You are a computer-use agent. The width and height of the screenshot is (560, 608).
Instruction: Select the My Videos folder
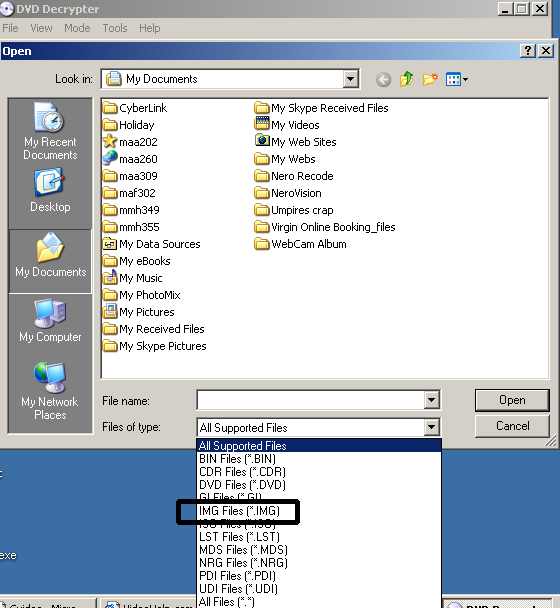tap(287, 125)
